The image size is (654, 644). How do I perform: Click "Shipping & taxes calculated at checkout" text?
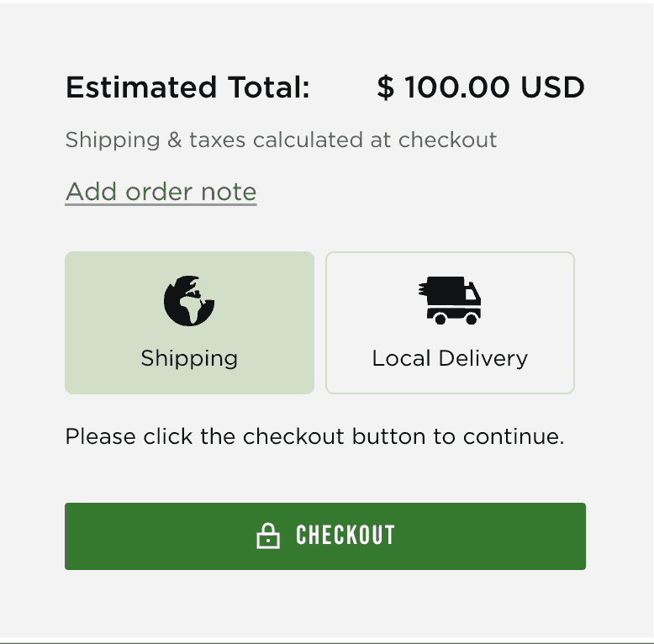click(x=281, y=140)
